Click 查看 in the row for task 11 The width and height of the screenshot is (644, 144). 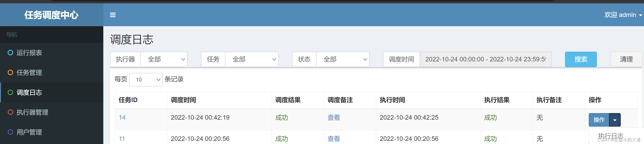(334, 139)
